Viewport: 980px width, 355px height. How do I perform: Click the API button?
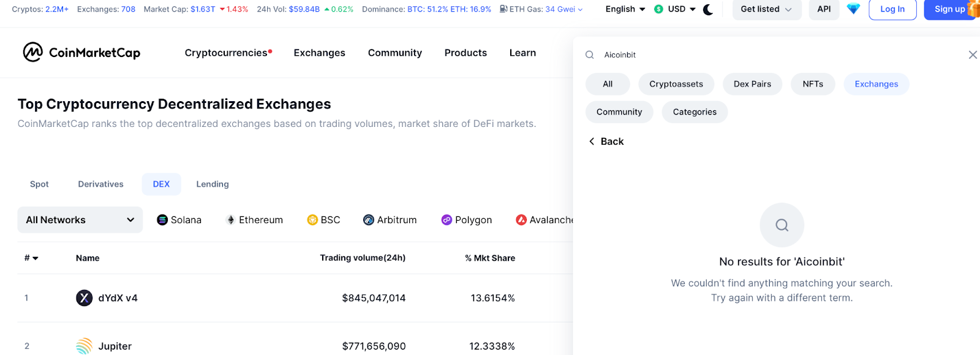click(824, 9)
